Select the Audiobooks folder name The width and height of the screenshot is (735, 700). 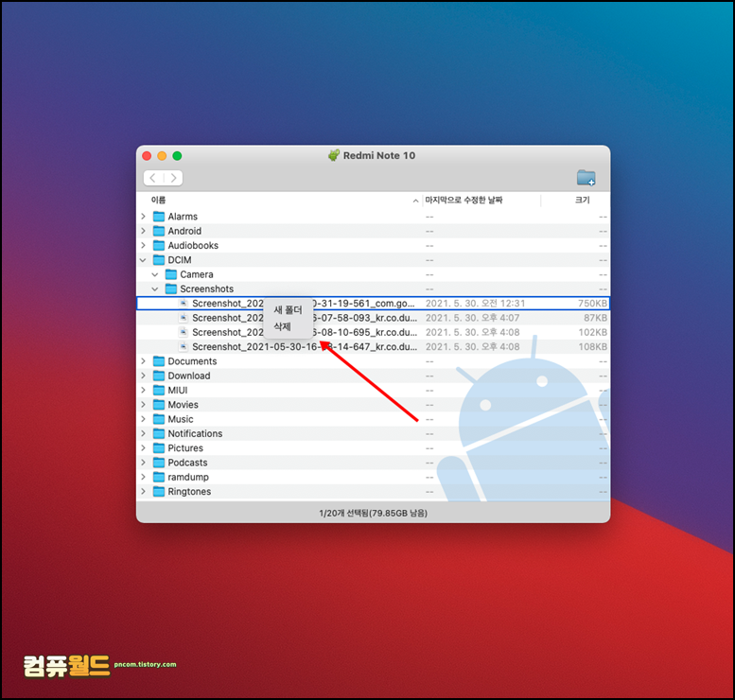(x=193, y=246)
